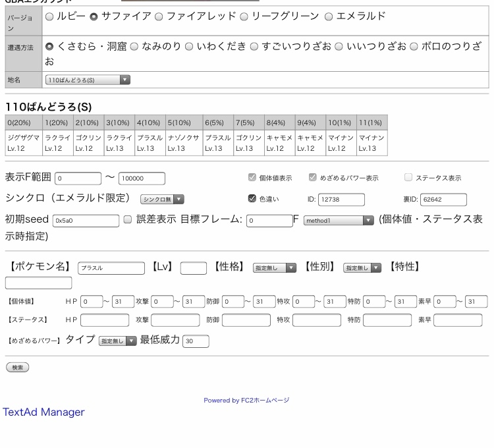Open the 性格 nature dropdown

point(275,267)
